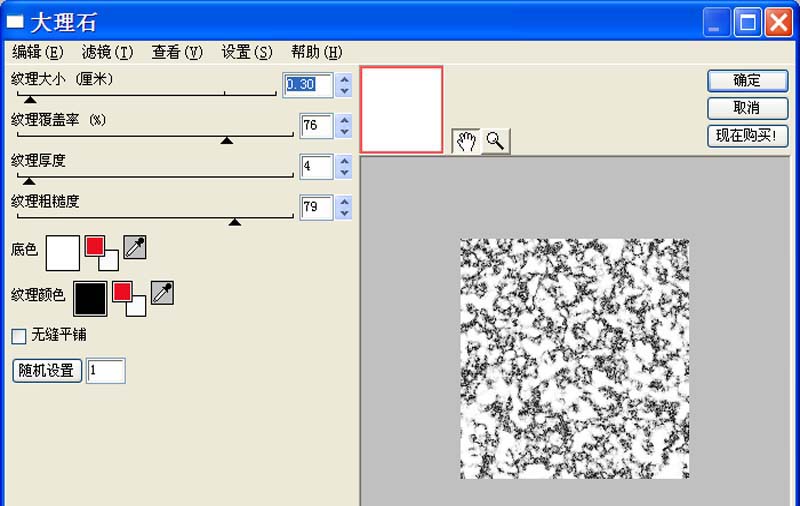
Task: Open the 滤镜(T) menu
Action: click(x=107, y=52)
